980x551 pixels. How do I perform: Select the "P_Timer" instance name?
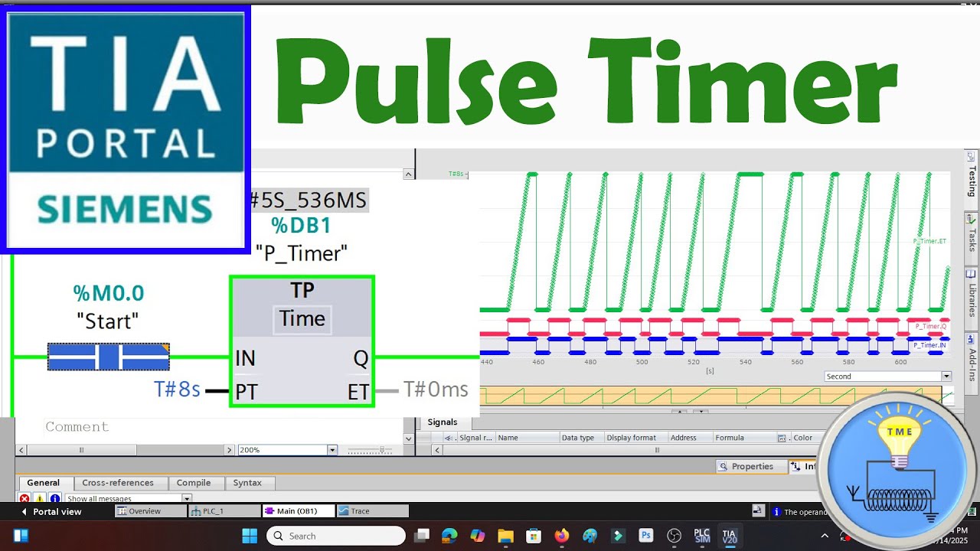(x=302, y=253)
